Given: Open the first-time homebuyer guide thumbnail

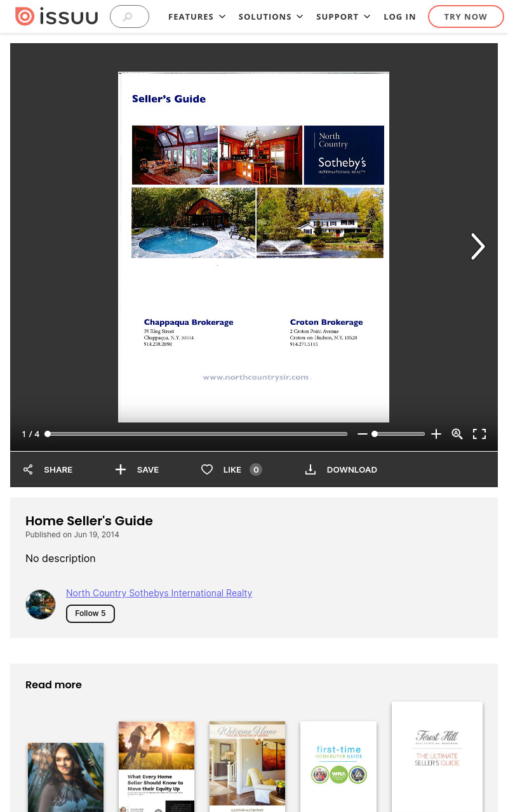Looking at the screenshot, I should [x=338, y=766].
